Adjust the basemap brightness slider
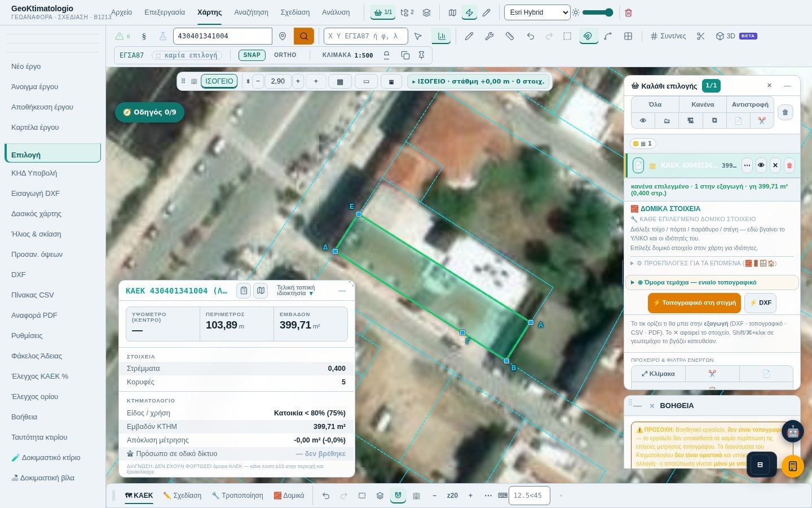The height and width of the screenshot is (508, 812). click(598, 12)
